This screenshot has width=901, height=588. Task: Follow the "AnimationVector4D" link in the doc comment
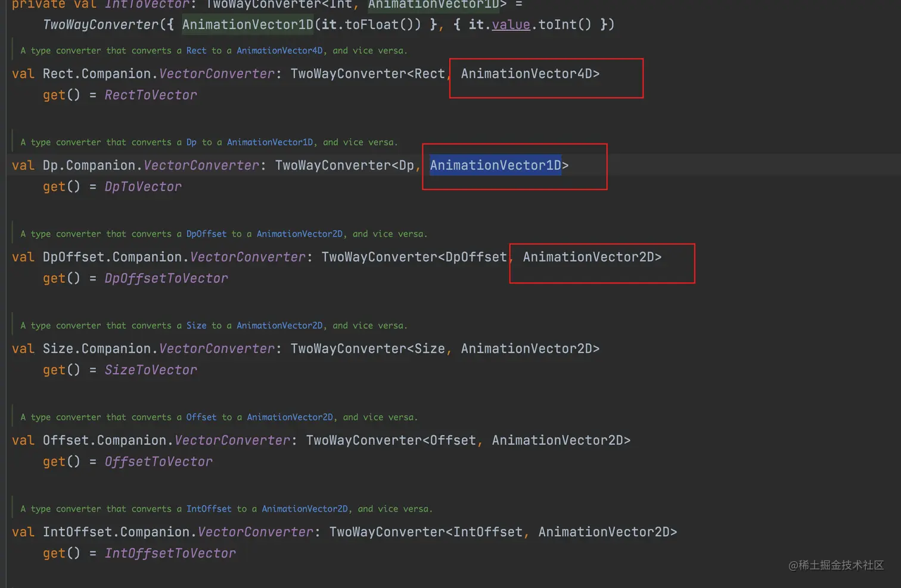pyautogui.click(x=279, y=51)
